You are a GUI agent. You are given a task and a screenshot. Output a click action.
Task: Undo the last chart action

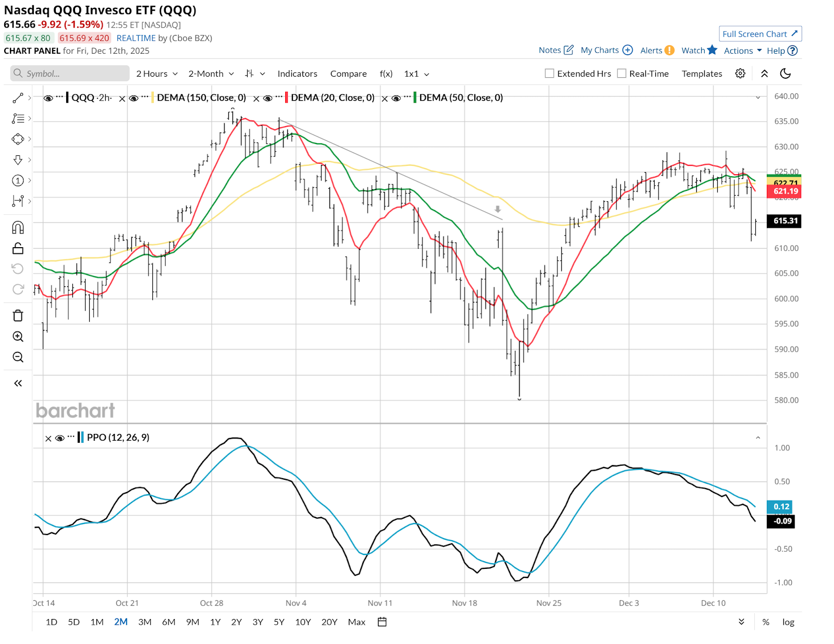[18, 269]
